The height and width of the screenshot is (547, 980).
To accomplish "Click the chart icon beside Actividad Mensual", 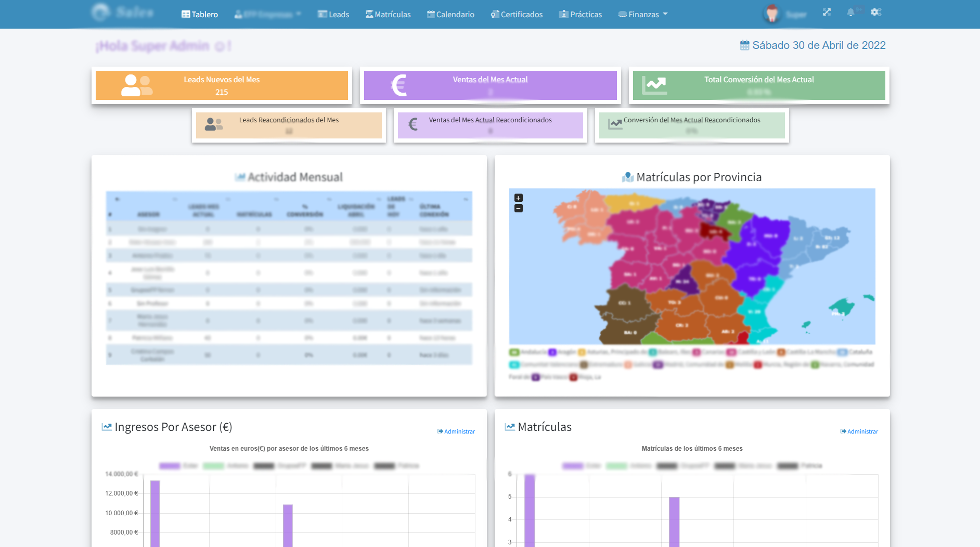I will pos(240,177).
